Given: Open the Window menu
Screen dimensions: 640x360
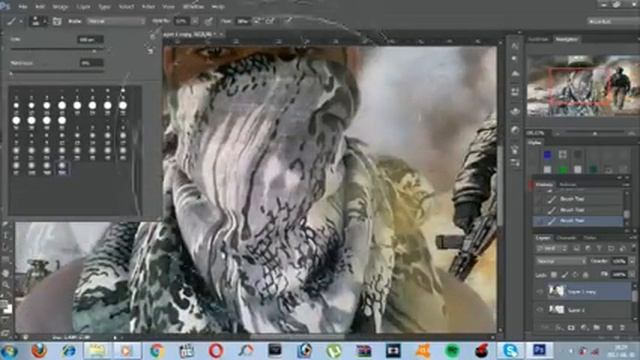Looking at the screenshot, I should [x=193, y=7].
